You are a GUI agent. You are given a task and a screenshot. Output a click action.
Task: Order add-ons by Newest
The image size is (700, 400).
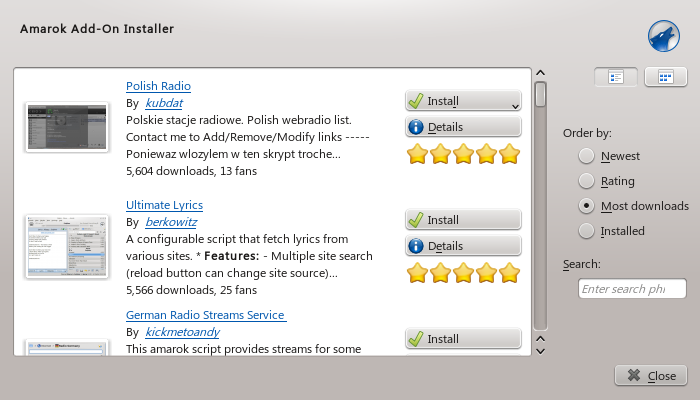coord(609,156)
